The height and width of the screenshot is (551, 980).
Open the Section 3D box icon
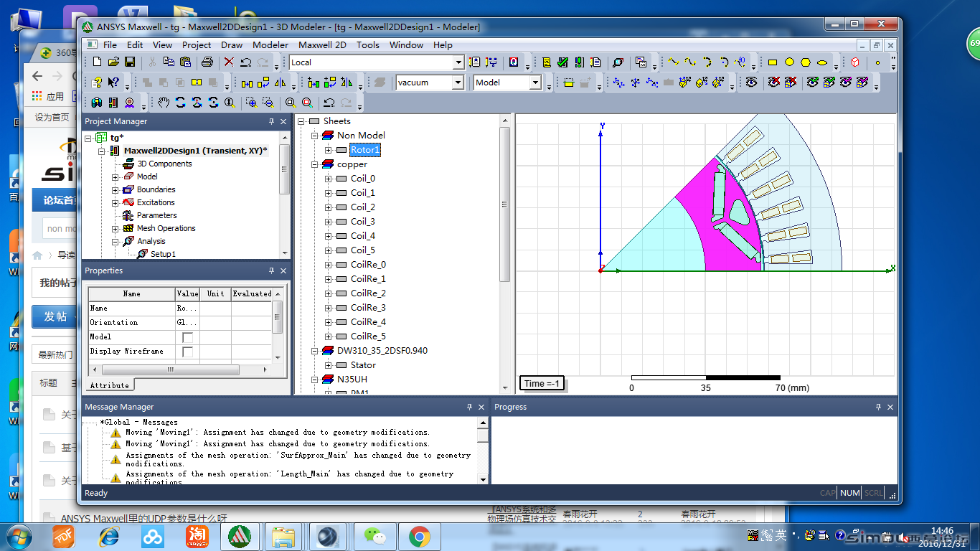855,62
